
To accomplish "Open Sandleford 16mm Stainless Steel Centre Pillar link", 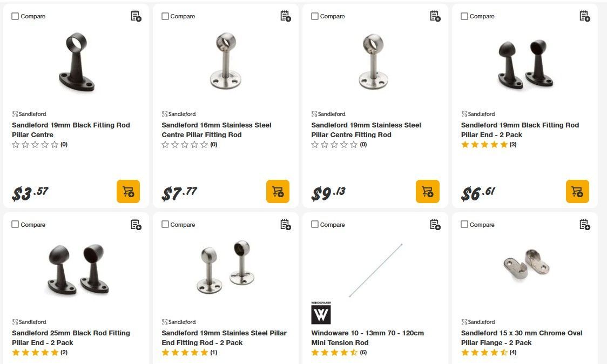I will tap(217, 130).
